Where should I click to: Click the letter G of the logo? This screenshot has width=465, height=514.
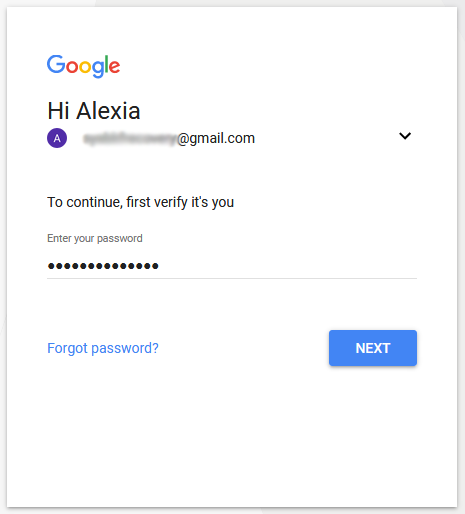tap(56, 64)
